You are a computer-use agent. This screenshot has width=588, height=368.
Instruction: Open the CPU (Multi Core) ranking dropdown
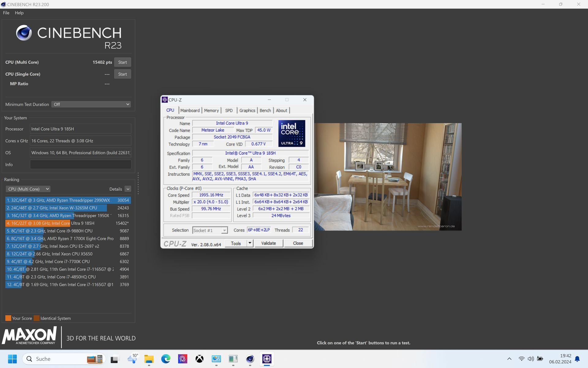tap(28, 189)
